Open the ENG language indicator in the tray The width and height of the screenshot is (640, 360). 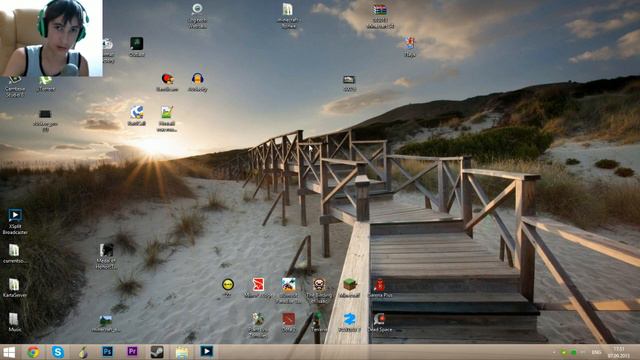pyautogui.click(x=596, y=352)
